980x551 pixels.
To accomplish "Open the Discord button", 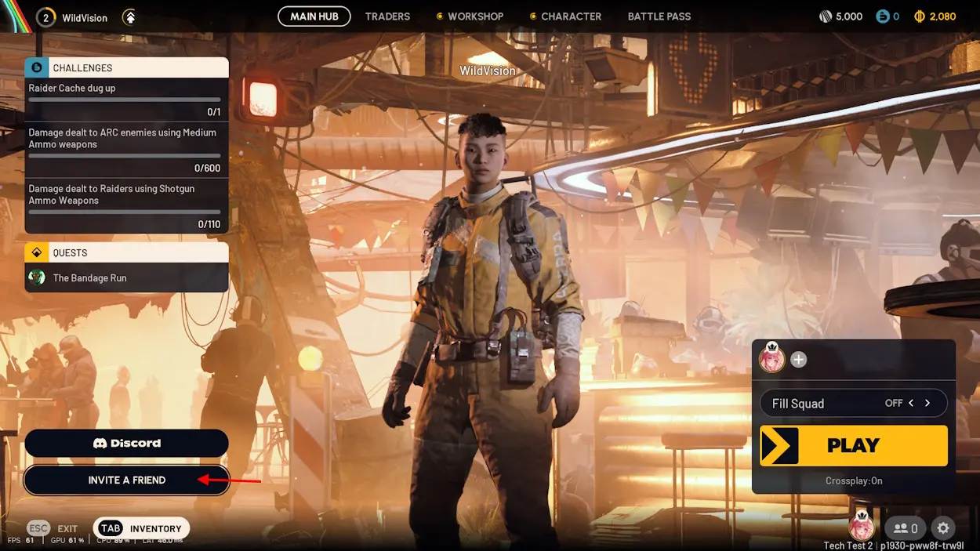I will [126, 444].
